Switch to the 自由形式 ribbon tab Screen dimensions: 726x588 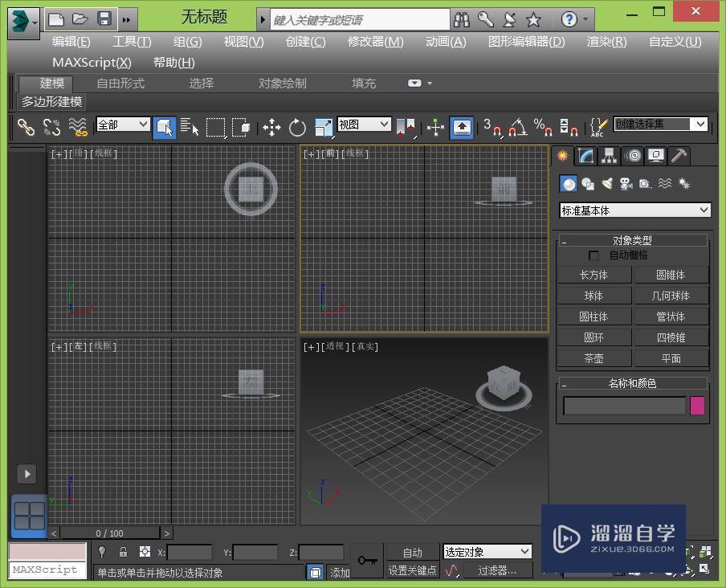click(x=120, y=83)
